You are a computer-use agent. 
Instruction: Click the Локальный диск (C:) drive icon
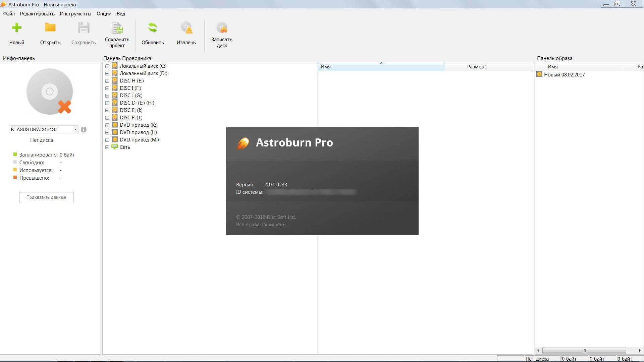click(x=115, y=66)
